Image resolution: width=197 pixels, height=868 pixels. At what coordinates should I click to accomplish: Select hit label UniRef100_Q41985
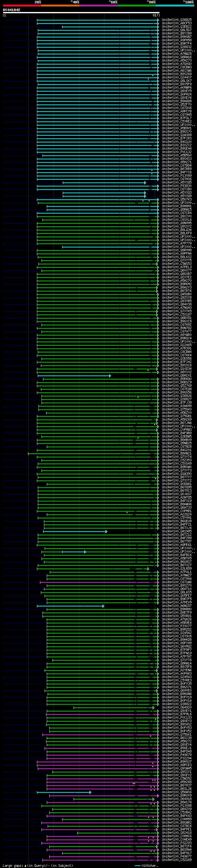(x=177, y=531)
